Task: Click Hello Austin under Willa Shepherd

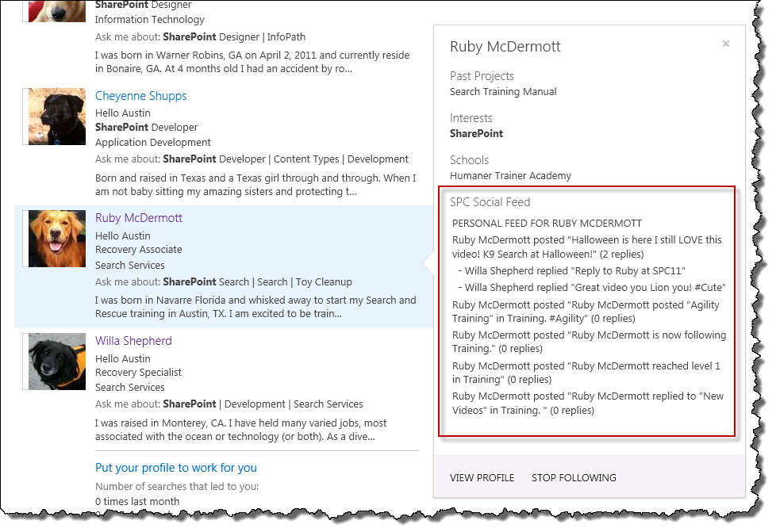Action: (123, 359)
